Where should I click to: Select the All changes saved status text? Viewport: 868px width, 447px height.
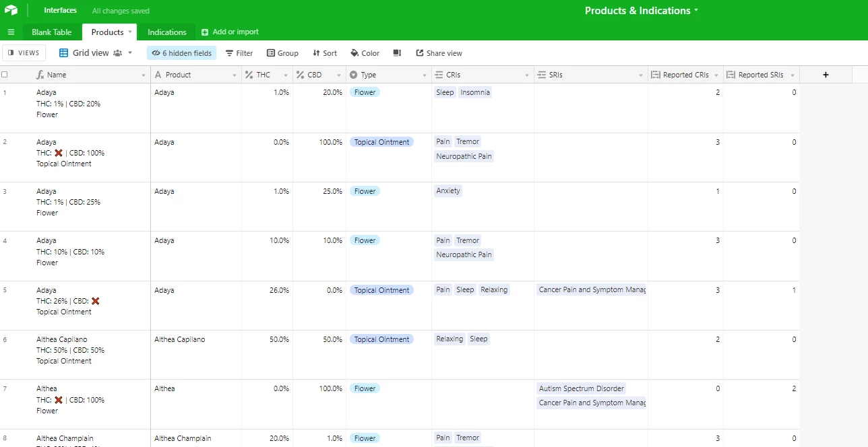pyautogui.click(x=121, y=11)
